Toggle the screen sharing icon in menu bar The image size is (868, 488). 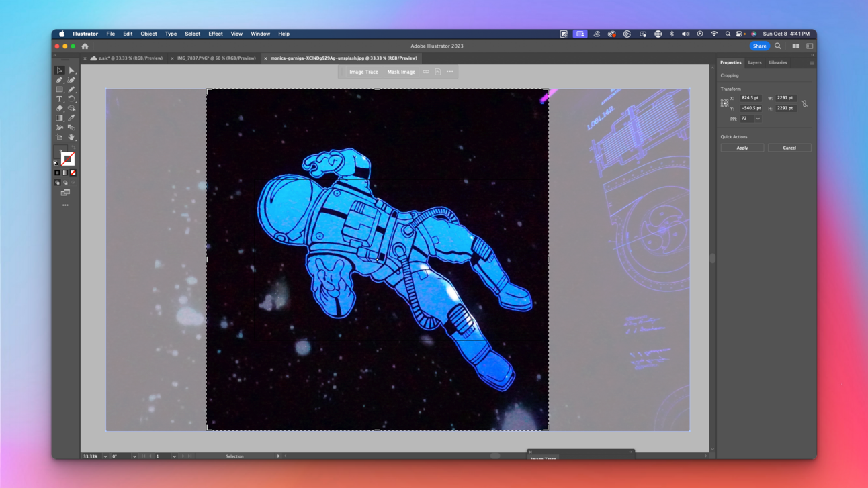pyautogui.click(x=580, y=33)
